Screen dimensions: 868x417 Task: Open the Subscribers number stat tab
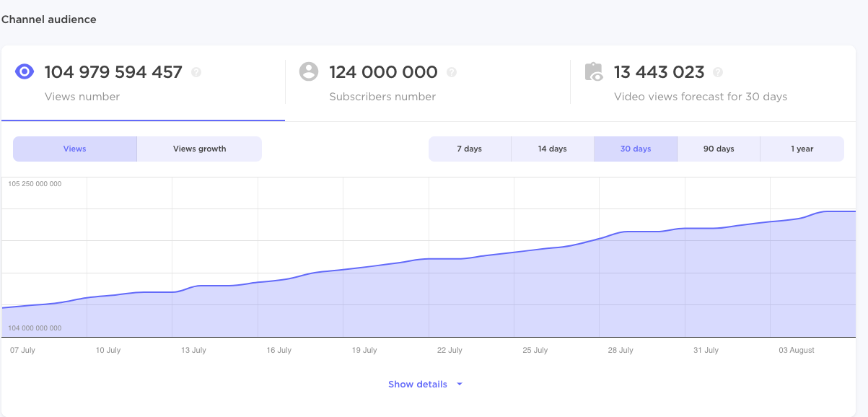point(427,83)
